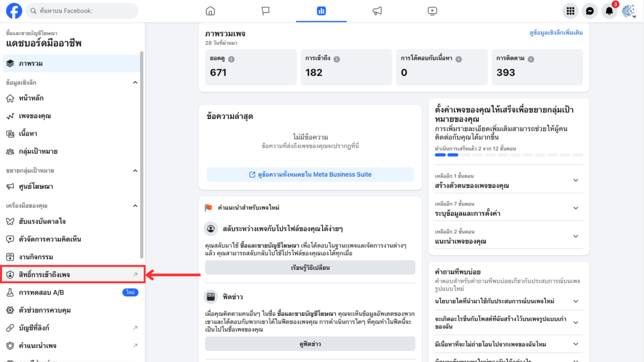
Task: Open the Facebook home icon in top navigation
Action: coord(210,11)
